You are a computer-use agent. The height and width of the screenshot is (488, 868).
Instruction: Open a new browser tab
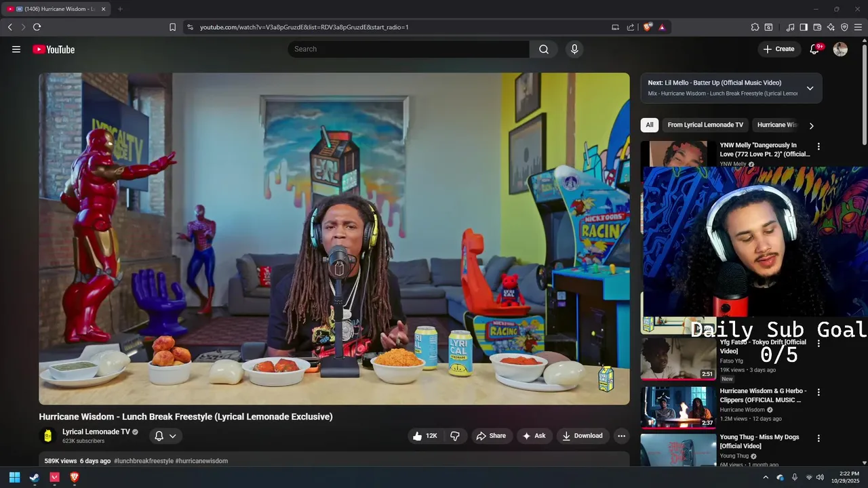tap(120, 9)
